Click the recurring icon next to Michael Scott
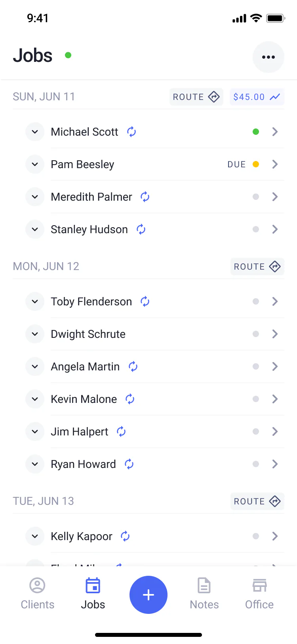 pos(131,132)
